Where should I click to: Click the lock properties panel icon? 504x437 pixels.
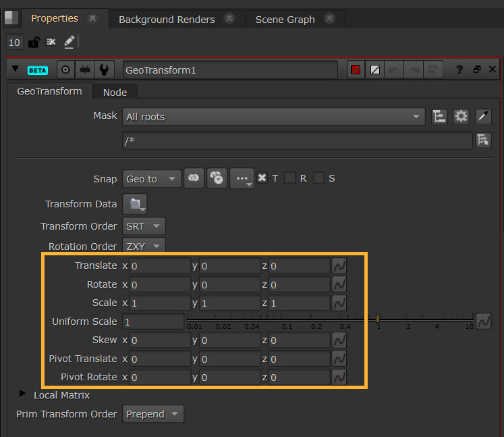33,43
